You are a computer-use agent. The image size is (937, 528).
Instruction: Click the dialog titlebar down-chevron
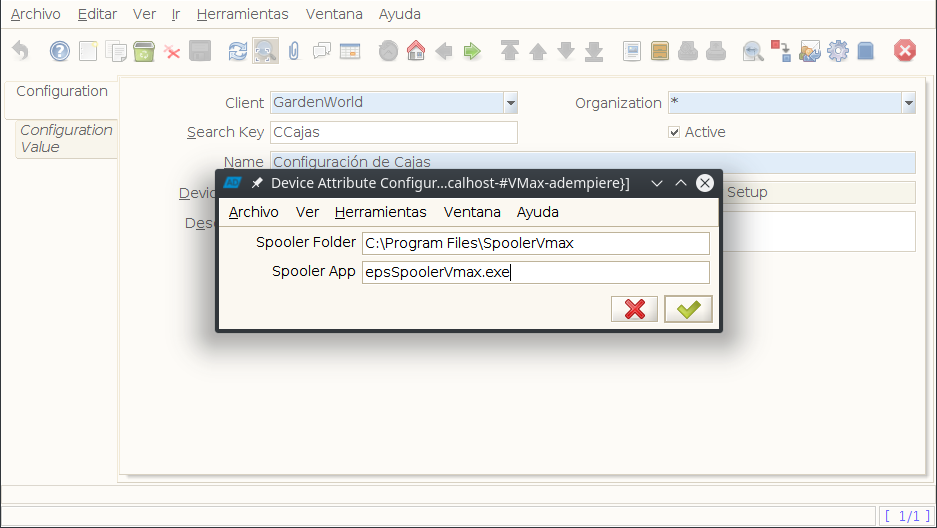tap(657, 183)
